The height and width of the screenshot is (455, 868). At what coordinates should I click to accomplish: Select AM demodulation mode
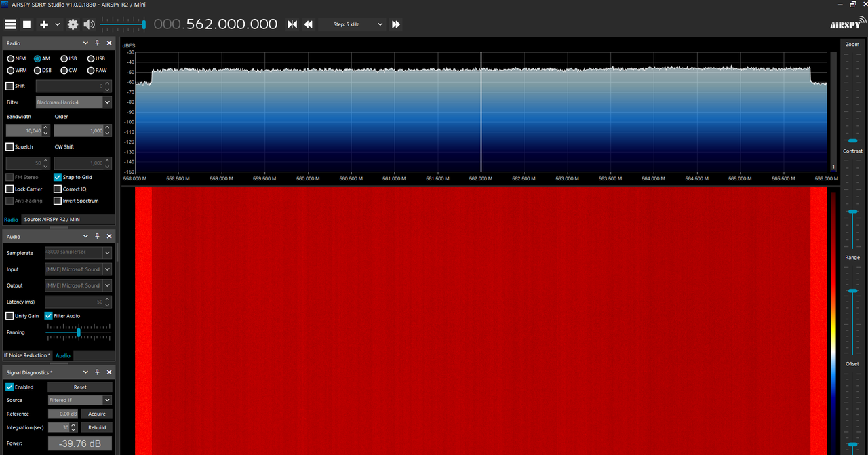point(42,58)
